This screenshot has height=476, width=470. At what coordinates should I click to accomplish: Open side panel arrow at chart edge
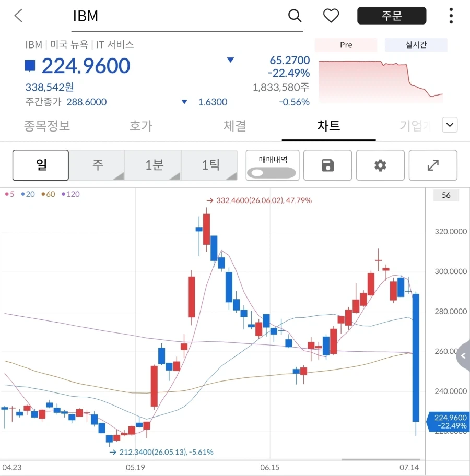463,355
